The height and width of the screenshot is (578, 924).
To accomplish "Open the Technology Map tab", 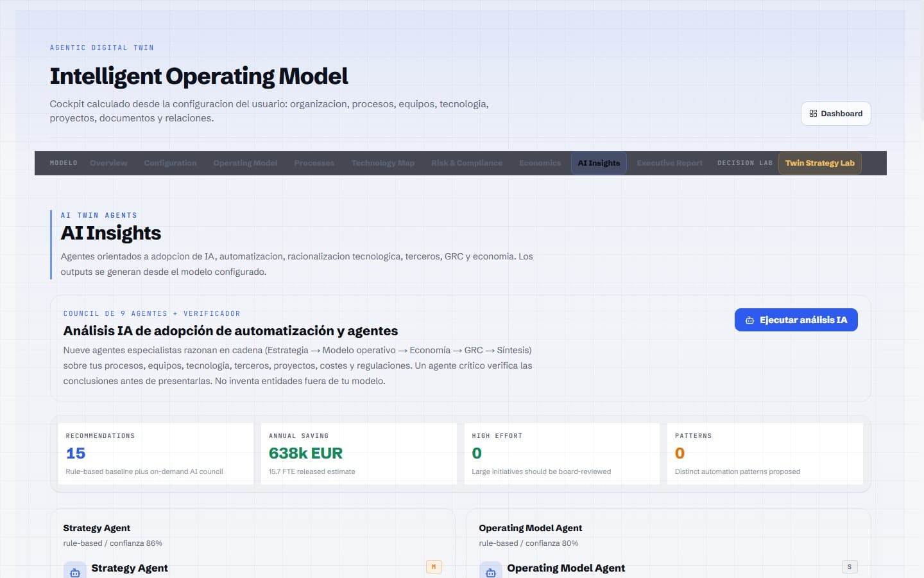I will [x=383, y=163].
